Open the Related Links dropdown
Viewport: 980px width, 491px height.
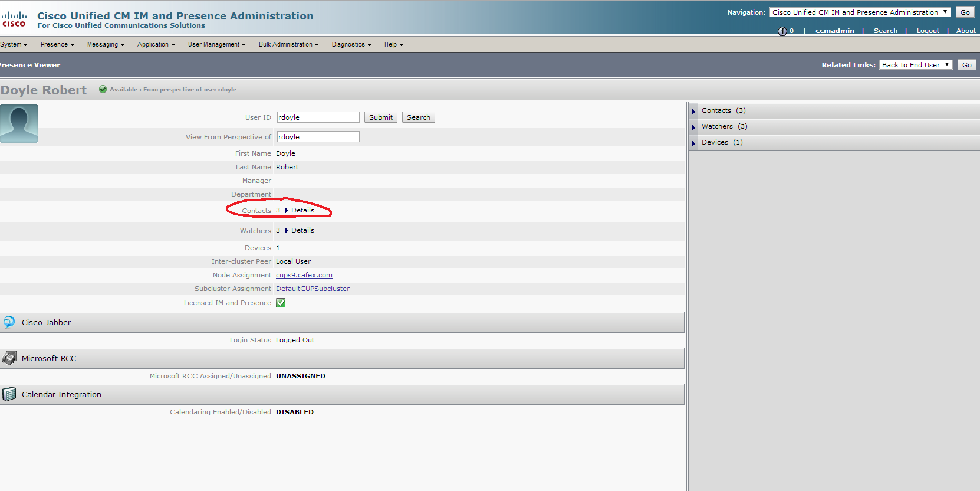coord(916,65)
